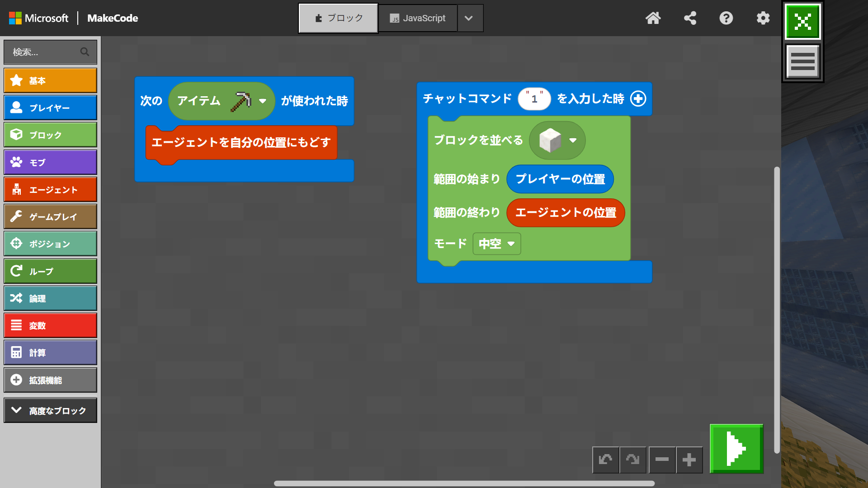Expand 高度なブロック advanced blocks

(x=50, y=410)
